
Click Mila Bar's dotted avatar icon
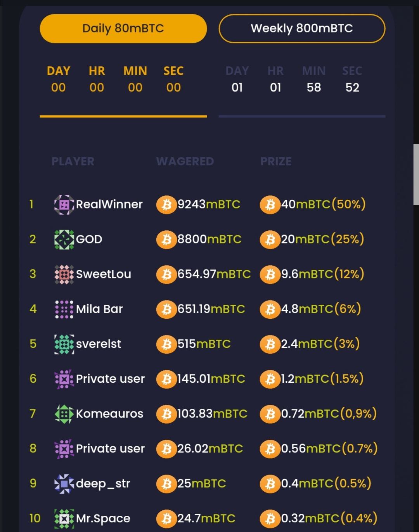(x=64, y=309)
